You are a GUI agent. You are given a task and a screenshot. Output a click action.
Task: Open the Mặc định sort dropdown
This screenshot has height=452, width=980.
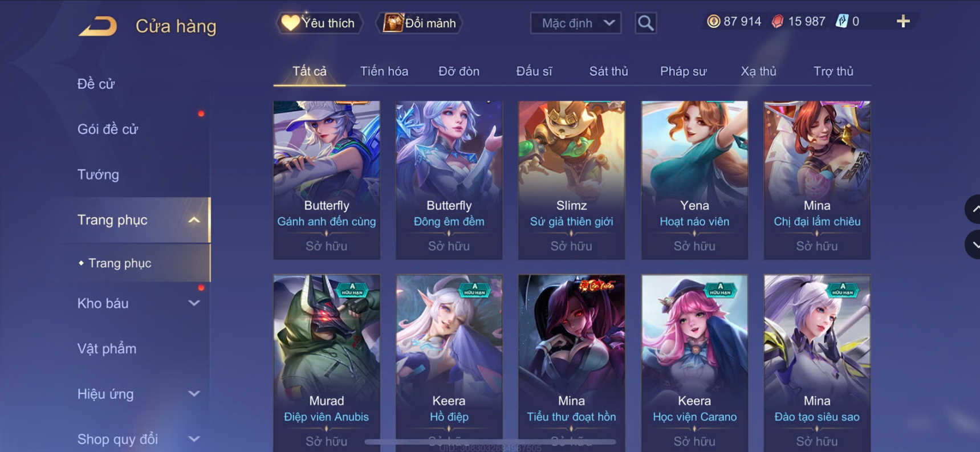pos(575,23)
